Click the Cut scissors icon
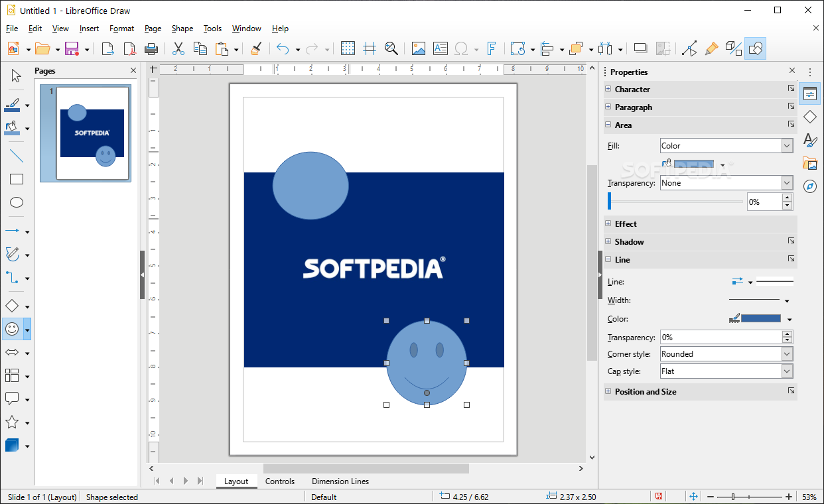The height and width of the screenshot is (504, 824). click(178, 48)
